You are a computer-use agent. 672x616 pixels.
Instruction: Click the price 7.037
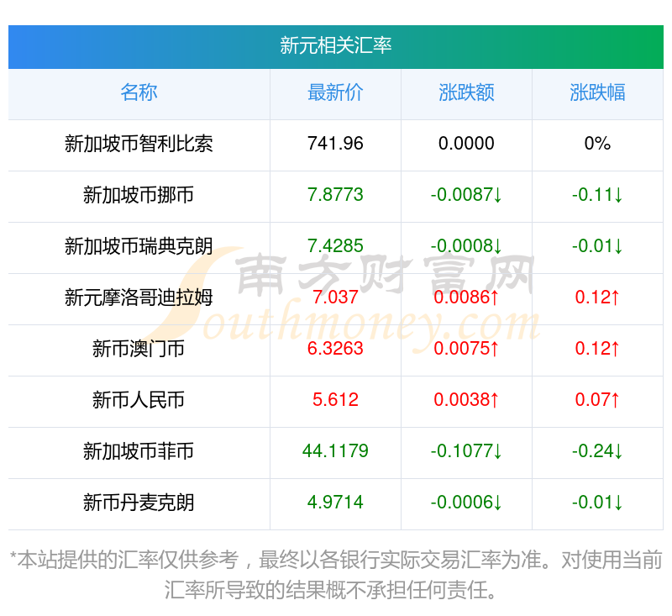[335, 297]
